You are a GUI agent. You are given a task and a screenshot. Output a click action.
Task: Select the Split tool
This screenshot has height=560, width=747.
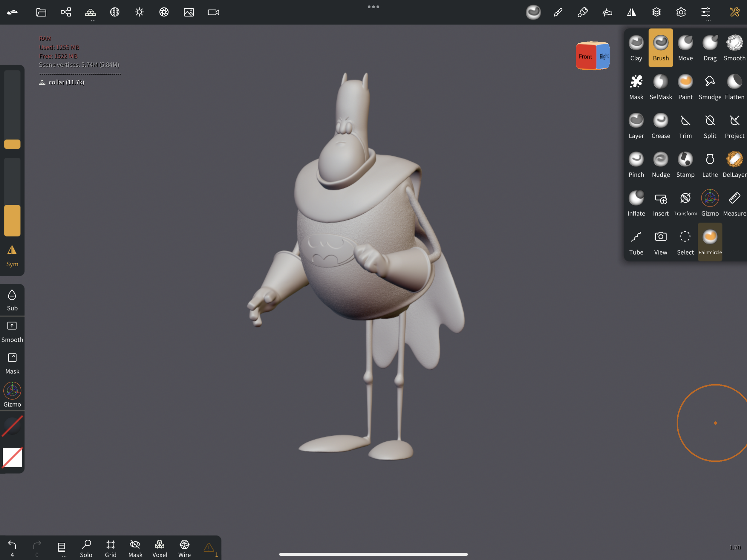click(710, 126)
